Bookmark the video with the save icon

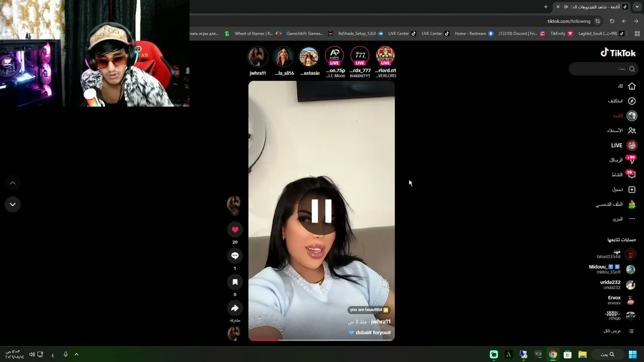pyautogui.click(x=234, y=282)
